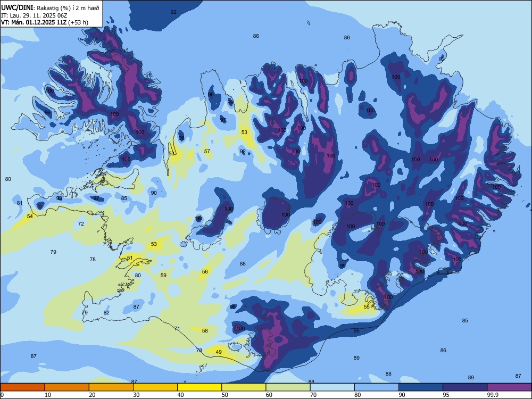The image size is (532, 399).
Task: Click the '20' legend tick label
Action: pos(92,395)
